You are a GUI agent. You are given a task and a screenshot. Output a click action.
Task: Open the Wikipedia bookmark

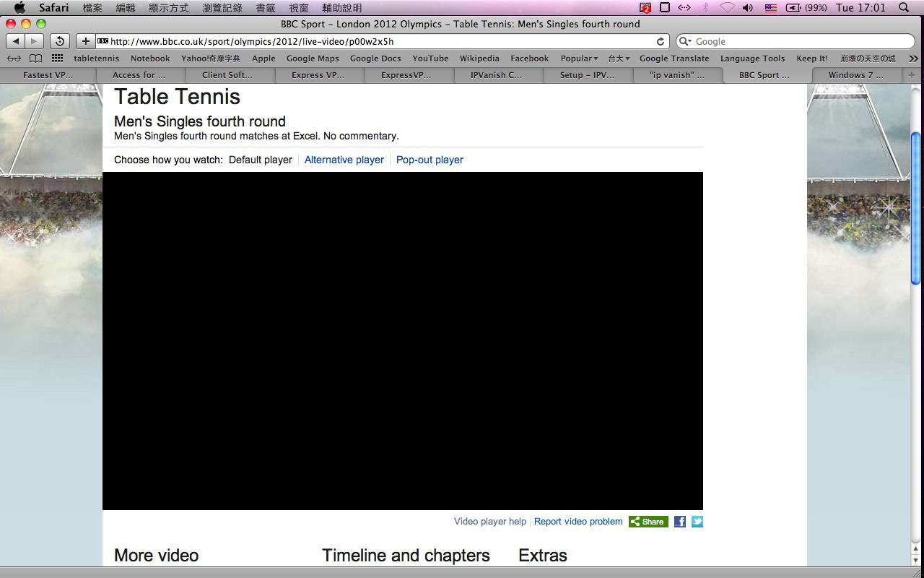tap(479, 59)
